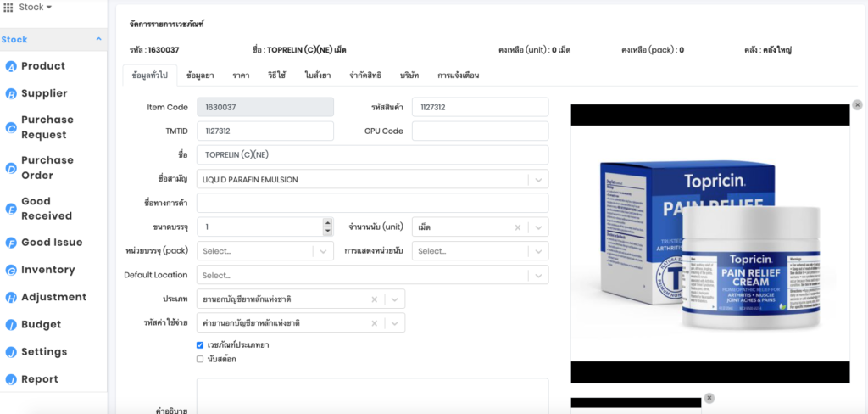Image resolution: width=868 pixels, height=414 pixels.
Task: Click the Budget sidebar icon
Action: click(x=12, y=325)
